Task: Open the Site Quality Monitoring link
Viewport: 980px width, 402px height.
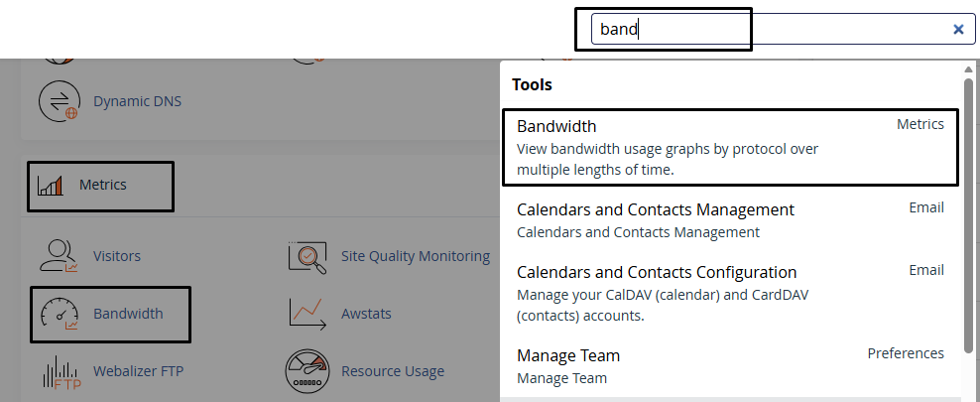Action: point(416,256)
